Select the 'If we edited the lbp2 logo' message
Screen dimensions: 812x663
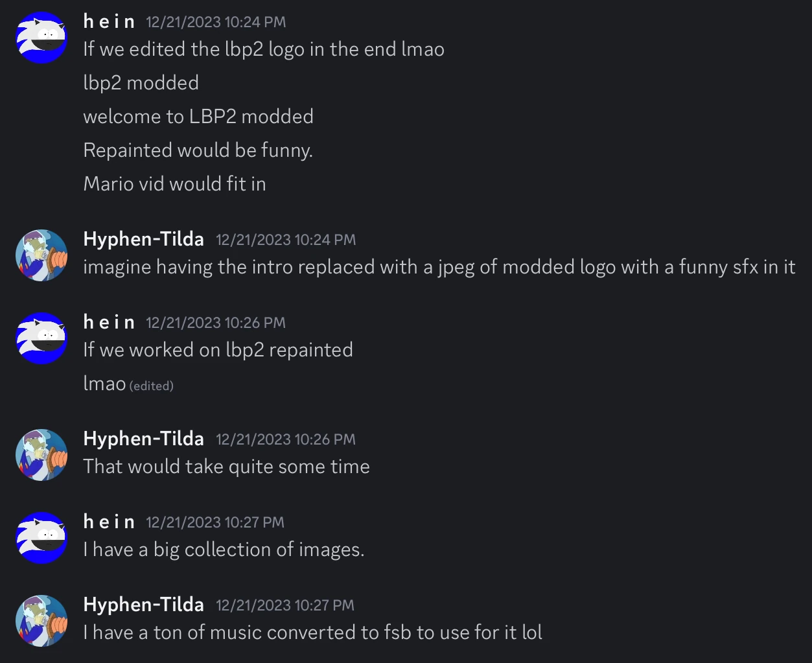[x=264, y=49]
